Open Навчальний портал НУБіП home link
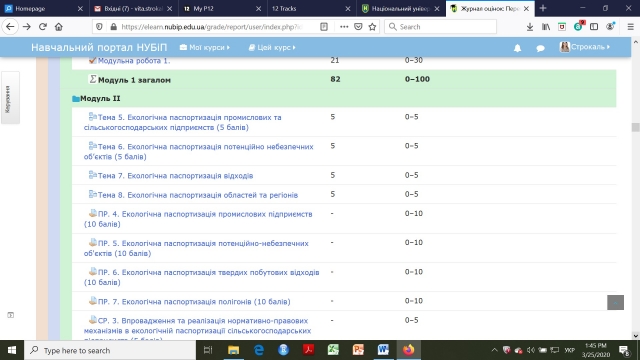Image resolution: width=640 pixels, height=360 pixels. pos(99,47)
